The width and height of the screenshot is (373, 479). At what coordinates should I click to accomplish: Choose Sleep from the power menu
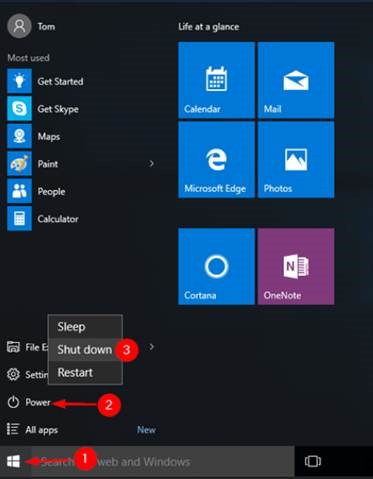pyautogui.click(x=85, y=327)
